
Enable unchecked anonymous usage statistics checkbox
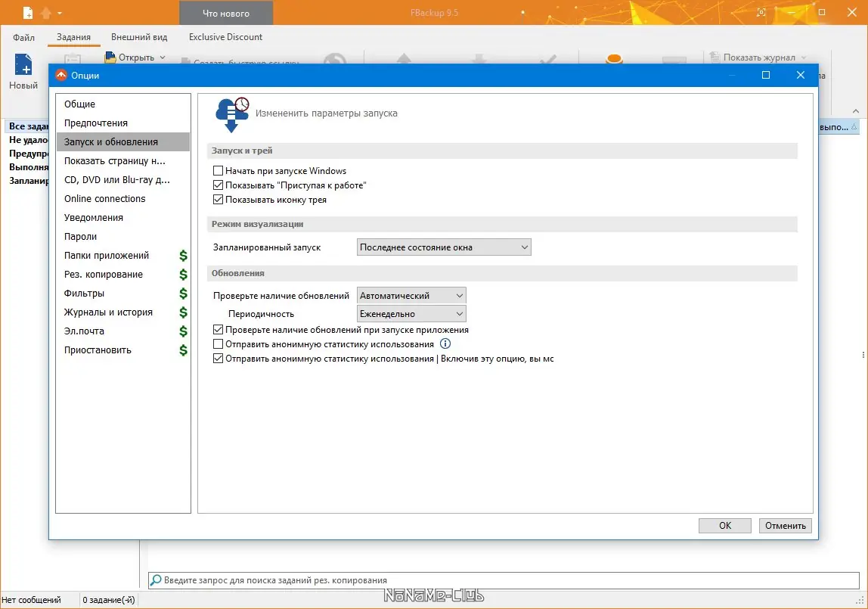[218, 343]
